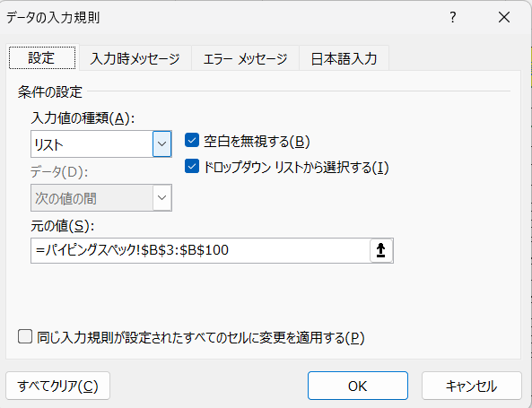
Task: Go to the 日本語入力 tab
Action: 344,58
